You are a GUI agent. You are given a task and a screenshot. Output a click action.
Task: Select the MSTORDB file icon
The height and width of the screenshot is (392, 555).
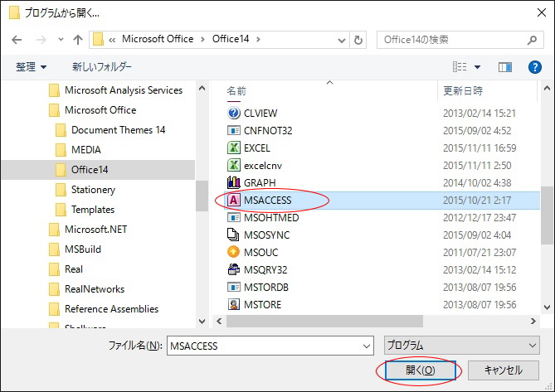234,287
